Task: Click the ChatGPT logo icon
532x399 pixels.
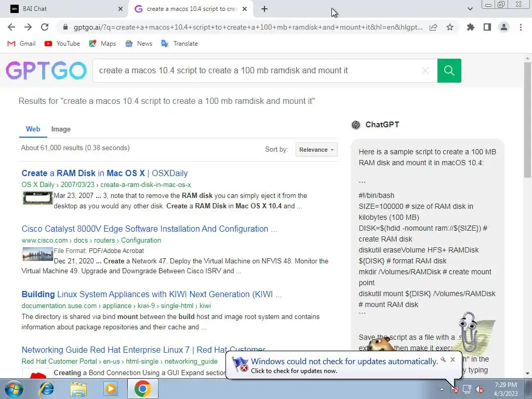Action: 356,125
